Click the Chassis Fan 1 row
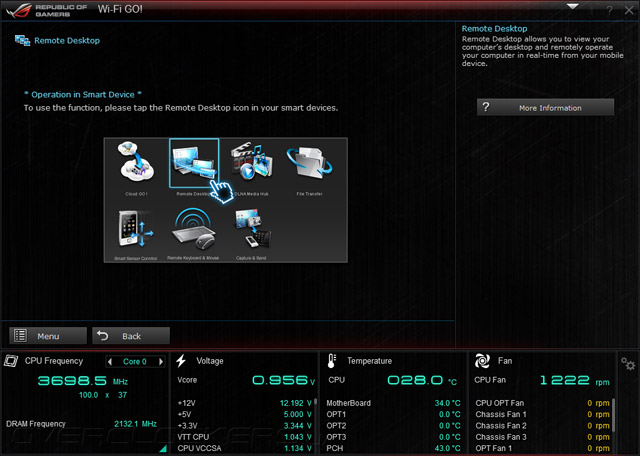This screenshot has width=640, height=456. (542, 414)
